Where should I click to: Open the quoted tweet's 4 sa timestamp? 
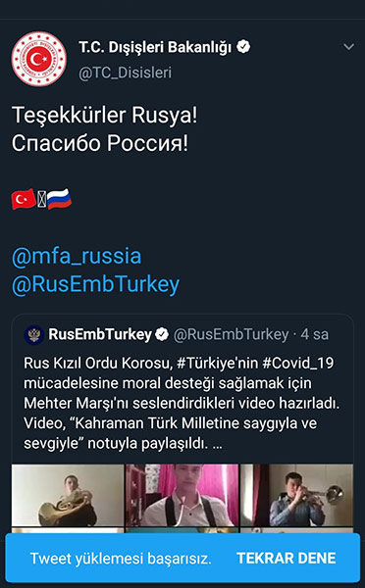coord(315,334)
